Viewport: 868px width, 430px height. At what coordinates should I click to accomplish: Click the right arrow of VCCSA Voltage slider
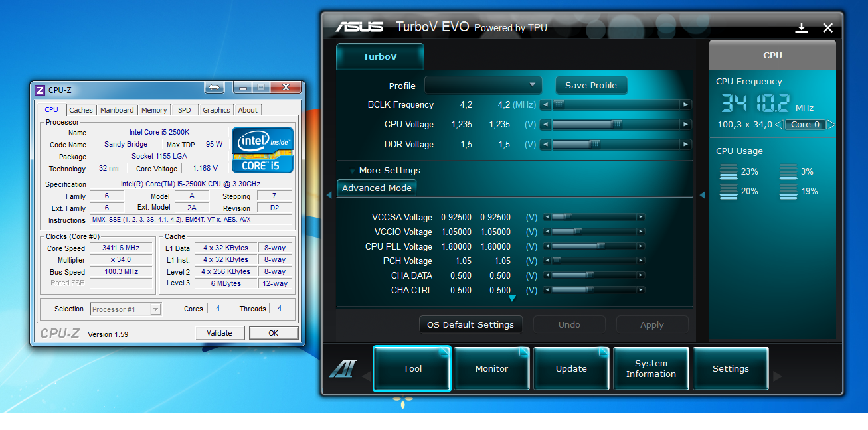click(641, 217)
